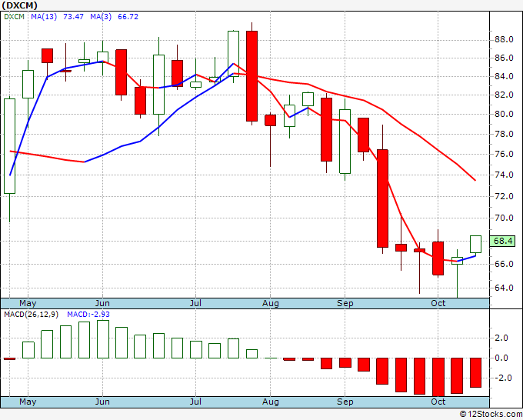The width and height of the screenshot is (523, 420).
Task: Click Aug on the price chart date axis
Action: coord(270,303)
